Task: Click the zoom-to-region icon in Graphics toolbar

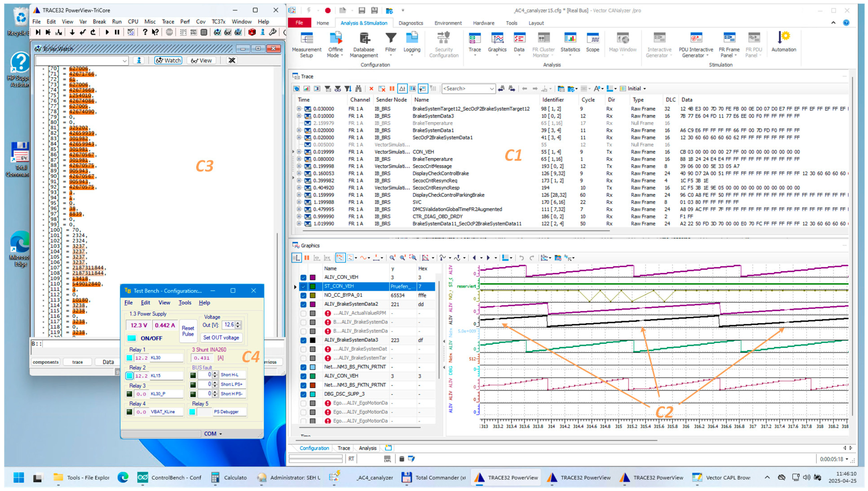Action: [x=413, y=258]
